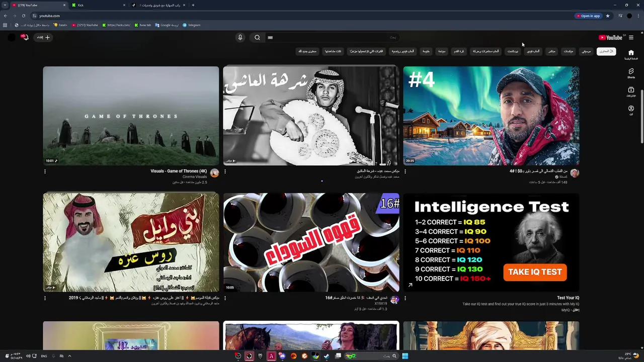Viewport: 644px width, 362px height.
Task: Go to Home in YouTube sidebar
Action: [x=631, y=55]
